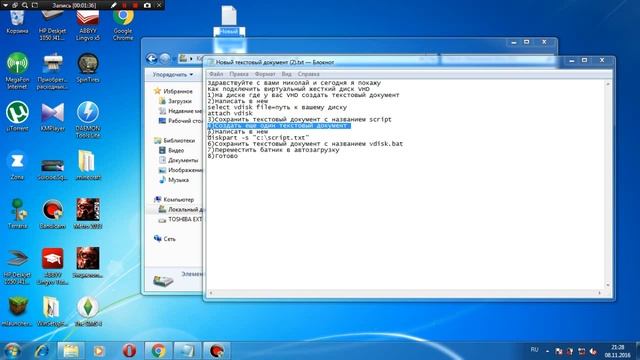The height and width of the screenshot is (360, 640).
Task: Open Internet Explorer on the taskbar
Action: [41, 351]
